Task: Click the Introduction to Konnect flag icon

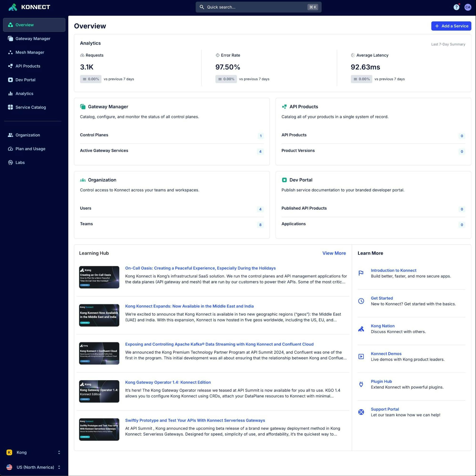Action: tap(361, 273)
